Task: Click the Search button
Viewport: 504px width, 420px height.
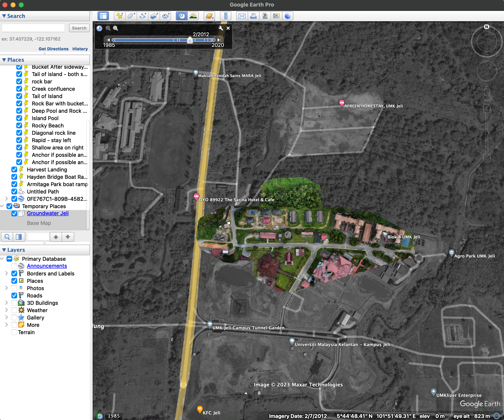Action: pos(79,28)
